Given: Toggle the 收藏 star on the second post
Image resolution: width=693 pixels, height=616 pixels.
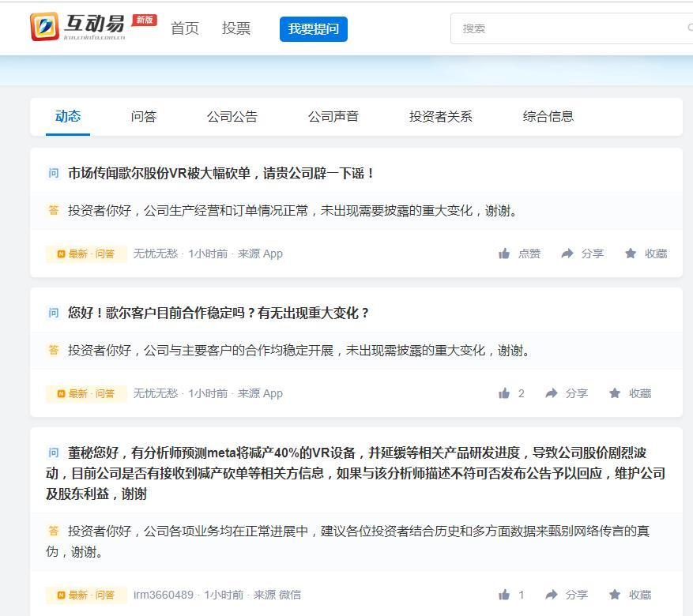Looking at the screenshot, I should point(630,393).
